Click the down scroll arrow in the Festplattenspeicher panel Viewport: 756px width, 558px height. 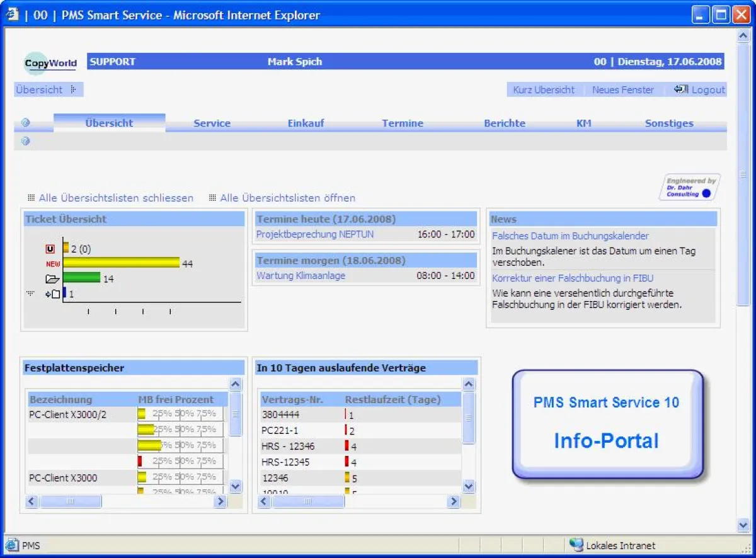click(x=235, y=487)
